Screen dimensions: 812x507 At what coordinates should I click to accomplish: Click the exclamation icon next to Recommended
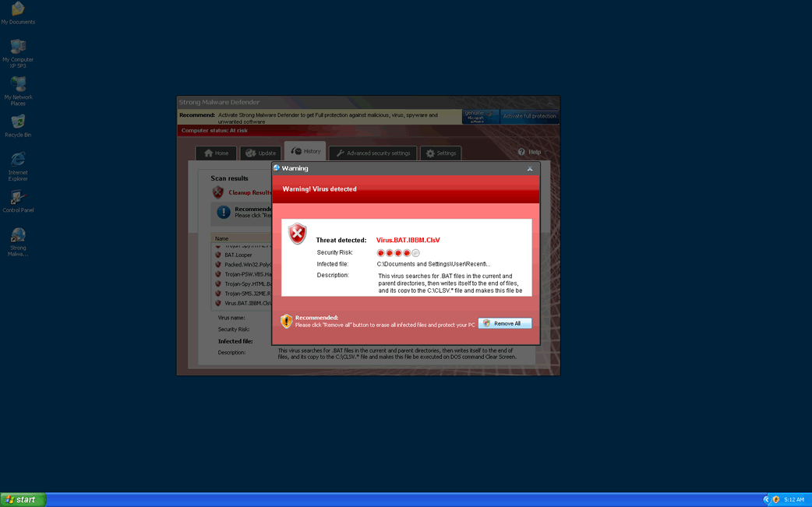(288, 322)
